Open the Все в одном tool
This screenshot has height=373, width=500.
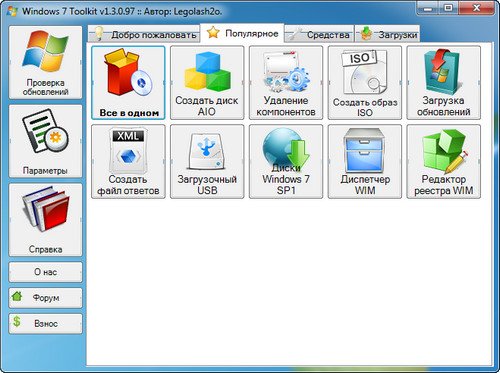[x=128, y=83]
